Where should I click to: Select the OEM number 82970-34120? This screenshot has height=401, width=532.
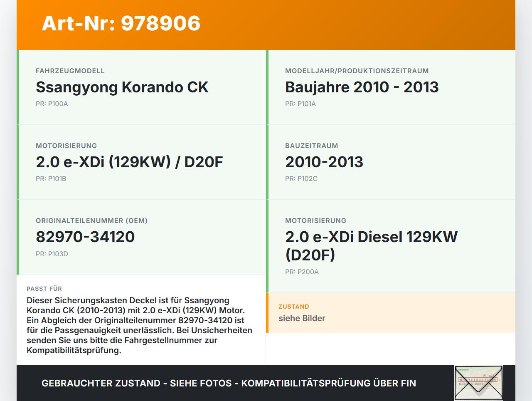tap(85, 237)
